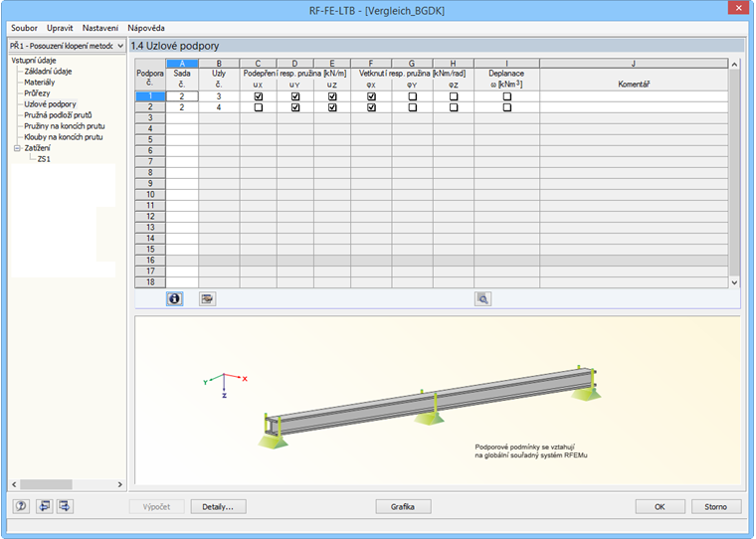The image size is (756, 539).
Task: Click column A header
Action: [x=182, y=64]
